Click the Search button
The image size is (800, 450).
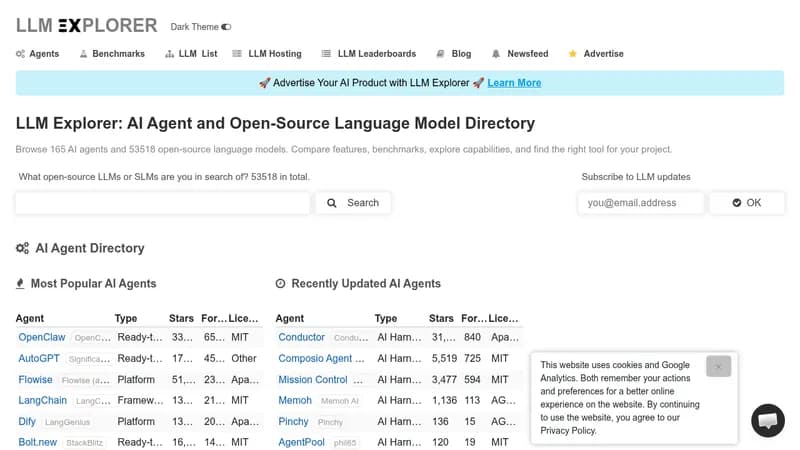(x=353, y=203)
